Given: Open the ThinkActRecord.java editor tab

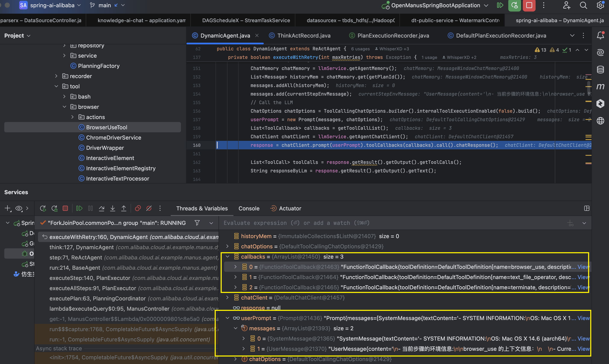Looking at the screenshot, I should (x=303, y=36).
